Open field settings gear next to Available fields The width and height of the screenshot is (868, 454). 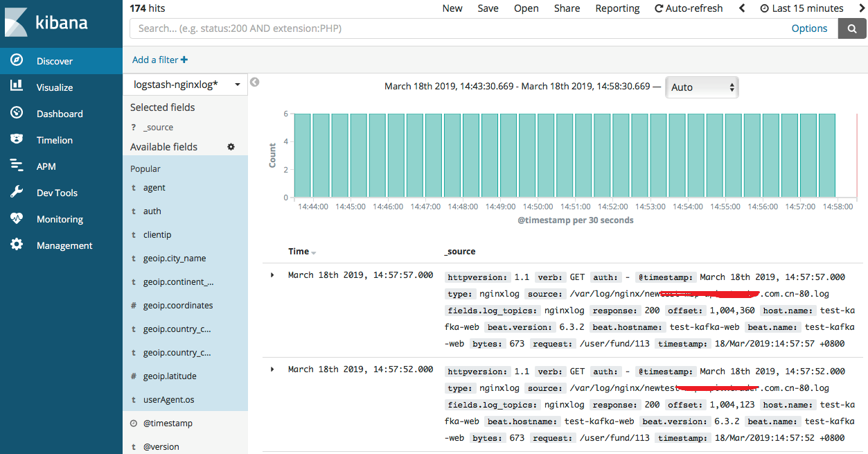coord(231,147)
